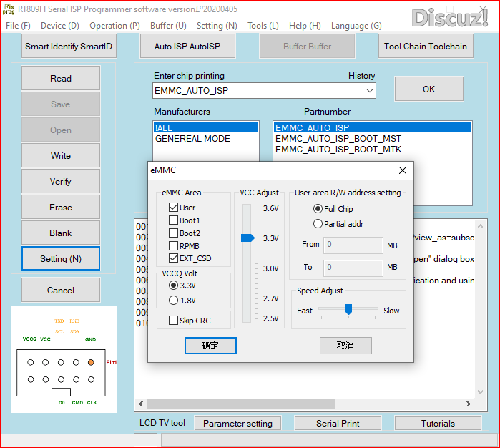Uncheck the EXT_CSD checkbox
The width and height of the screenshot is (500, 448).
click(174, 258)
